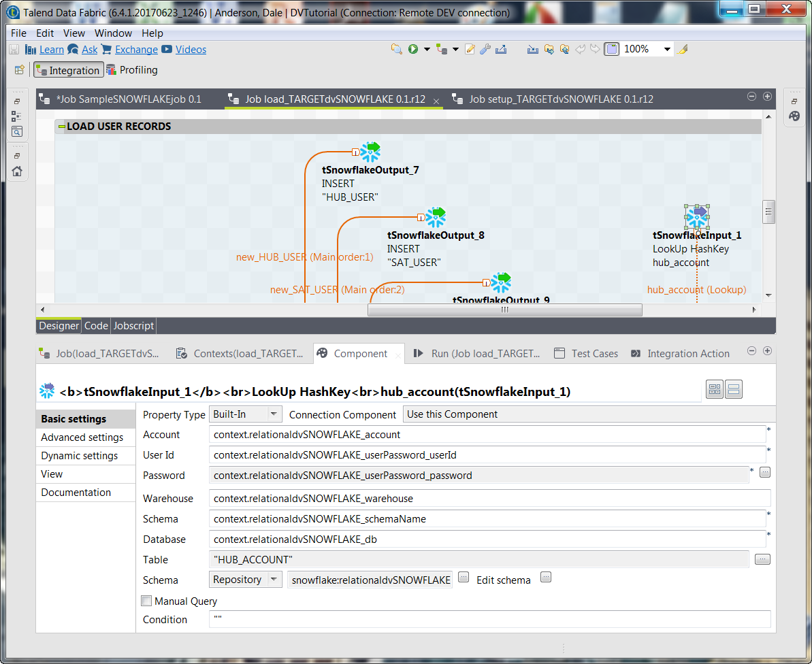812x664 pixels.
Task: Open the Contexts tab
Action: tap(240, 354)
